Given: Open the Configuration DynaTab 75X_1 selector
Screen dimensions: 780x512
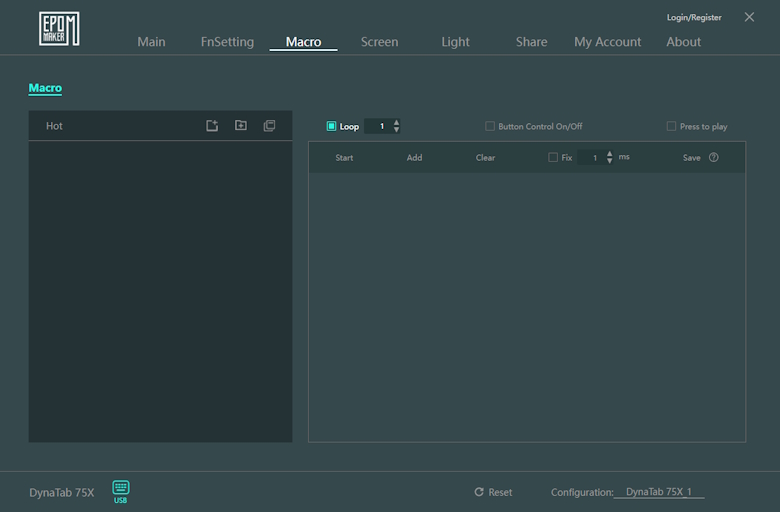Looking at the screenshot, I should point(659,492).
